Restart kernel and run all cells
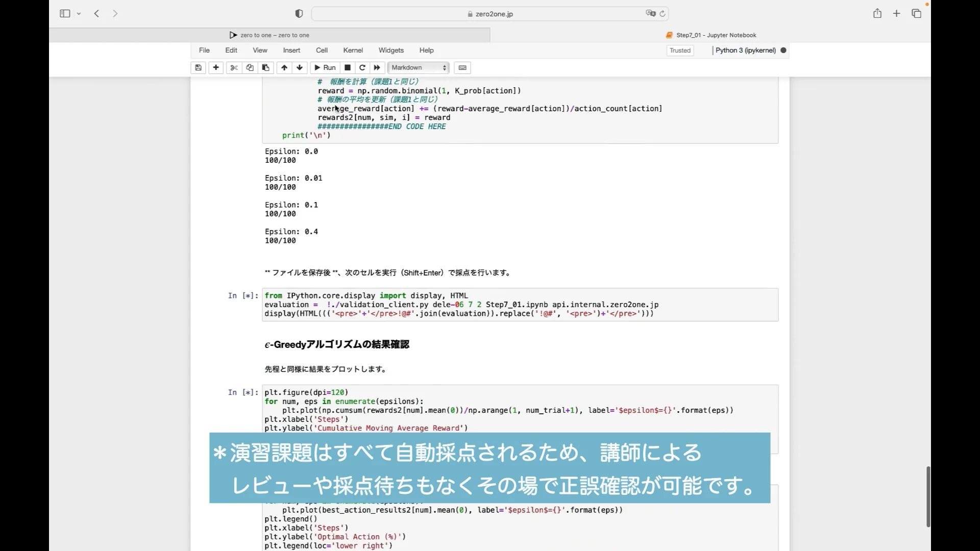Viewport: 980px width, 551px height. [x=377, y=67]
